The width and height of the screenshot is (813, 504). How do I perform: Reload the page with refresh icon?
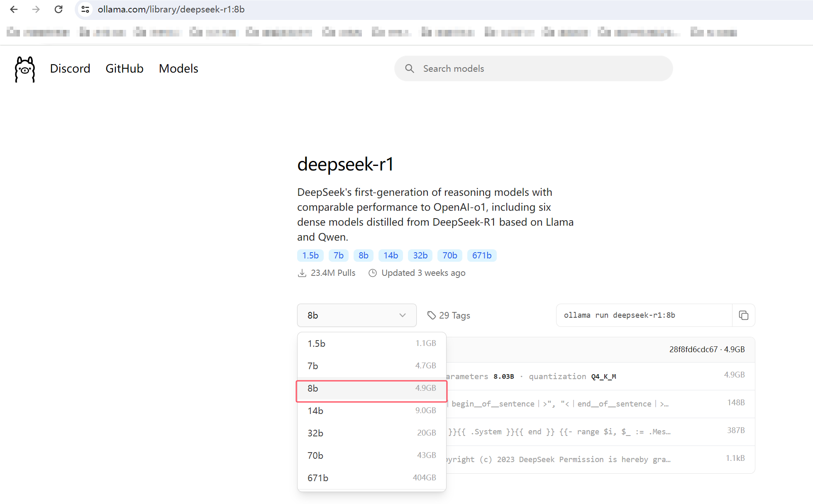59,9
